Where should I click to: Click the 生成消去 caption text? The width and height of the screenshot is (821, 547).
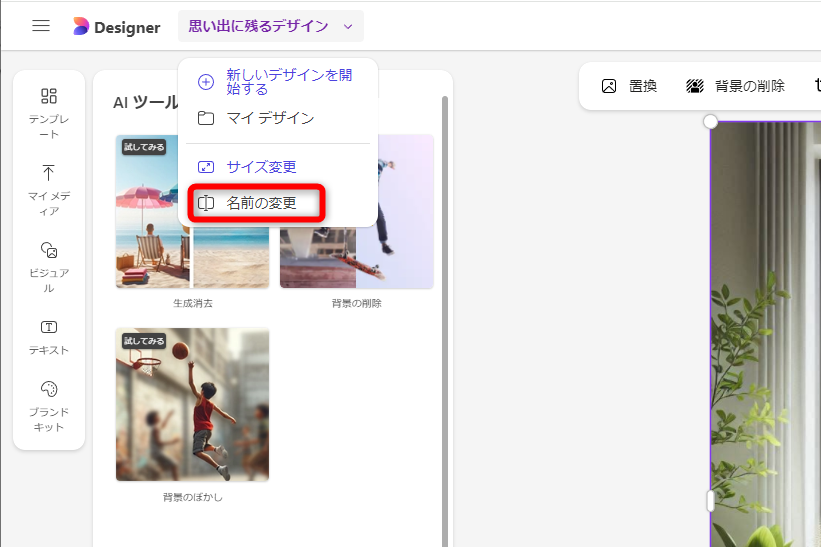pyautogui.click(x=193, y=303)
